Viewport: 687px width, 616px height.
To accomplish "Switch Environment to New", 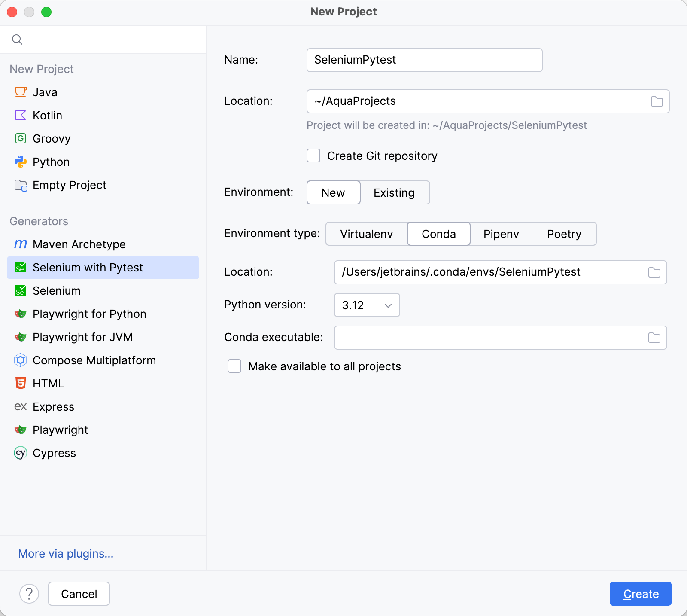I will coord(334,192).
